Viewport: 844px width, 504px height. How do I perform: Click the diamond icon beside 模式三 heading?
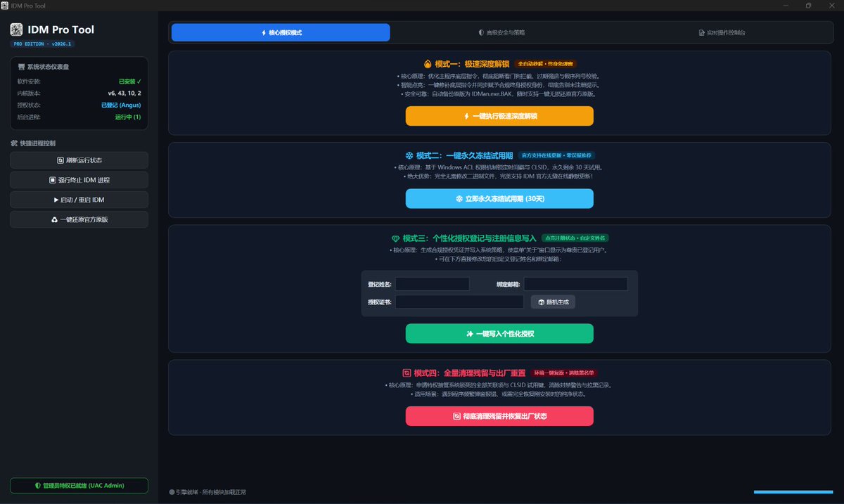click(x=395, y=238)
